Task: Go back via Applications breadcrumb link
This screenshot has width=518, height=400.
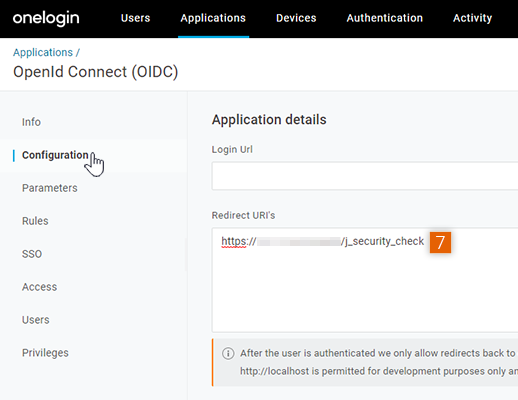Action: point(43,52)
